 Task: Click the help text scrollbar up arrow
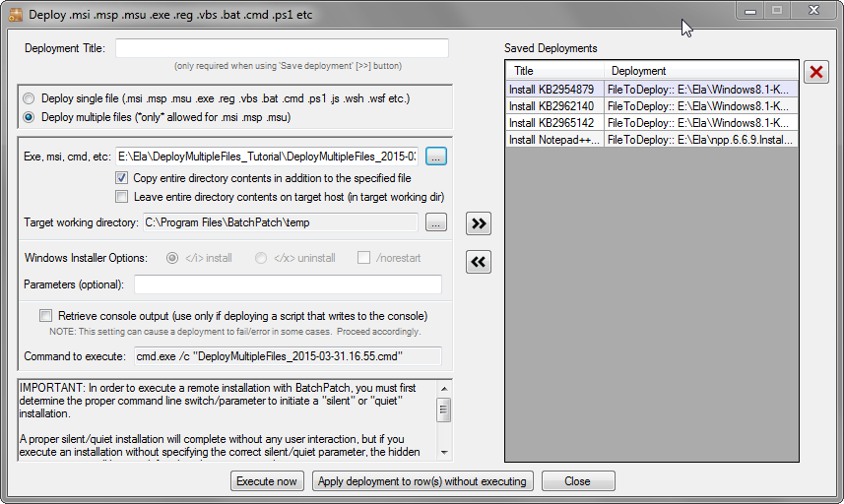pyautogui.click(x=444, y=388)
